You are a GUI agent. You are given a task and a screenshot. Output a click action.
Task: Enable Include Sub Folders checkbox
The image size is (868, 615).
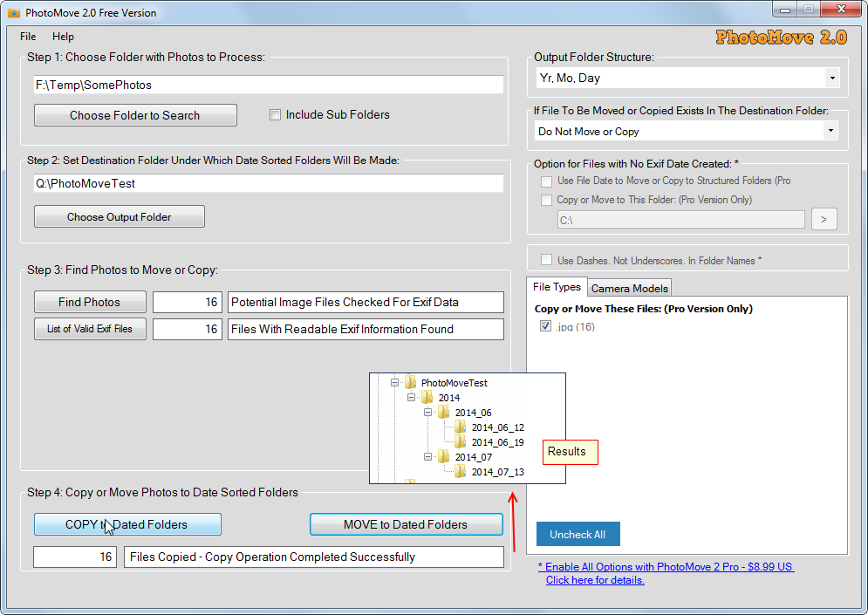(275, 114)
